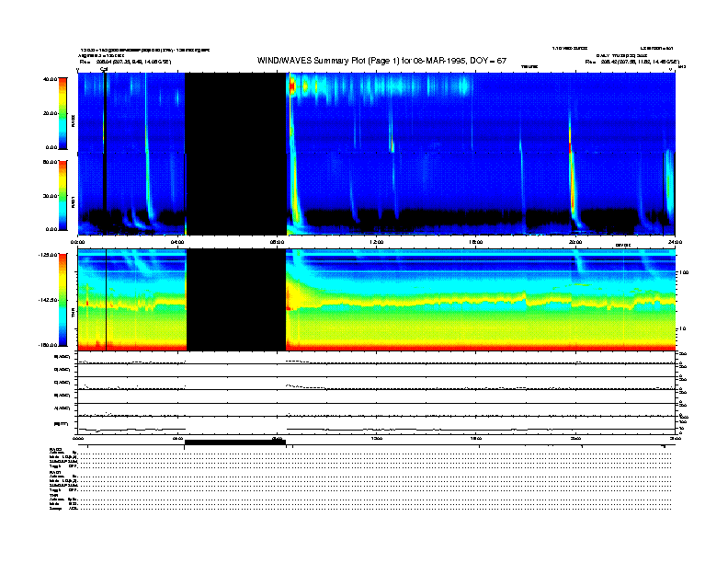Select the RAD2 color scale bar

point(63,113)
